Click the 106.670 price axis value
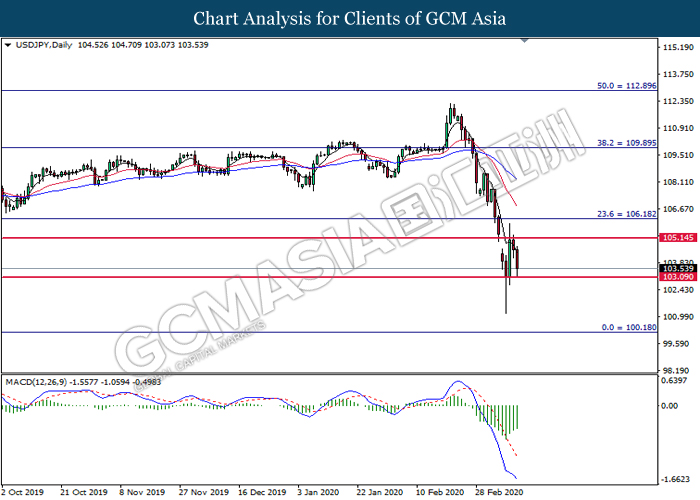The width and height of the screenshot is (700, 500). [x=679, y=209]
